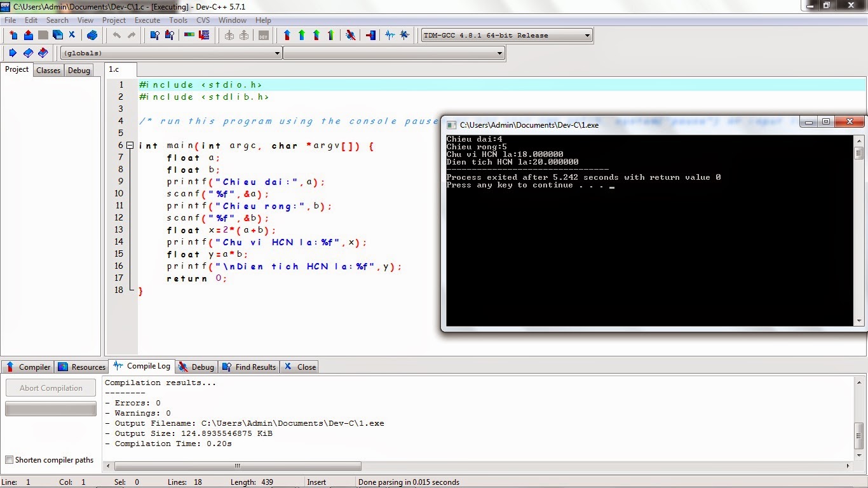
Task: Select the 1.c editor tab
Action: coord(121,69)
